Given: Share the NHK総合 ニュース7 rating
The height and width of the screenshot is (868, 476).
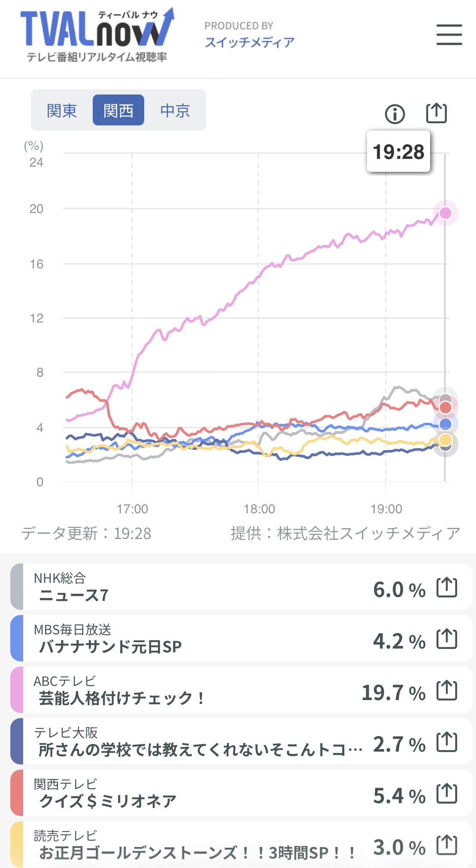Looking at the screenshot, I should pos(447,588).
